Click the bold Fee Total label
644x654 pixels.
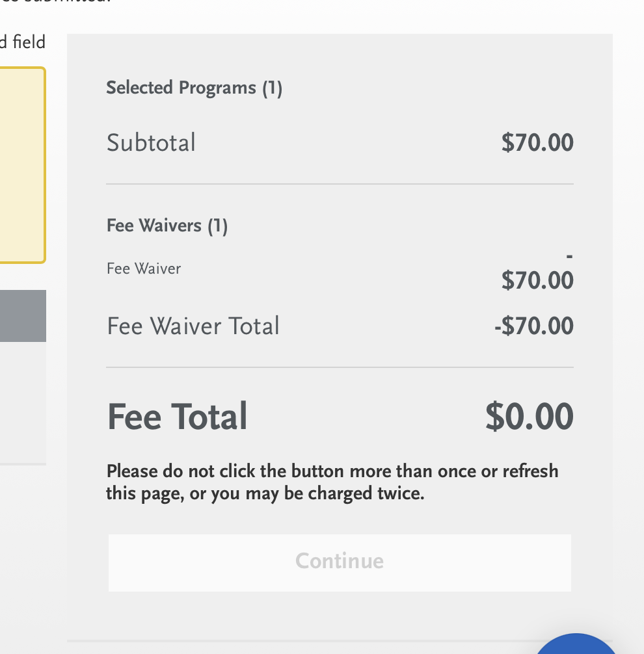pyautogui.click(x=177, y=417)
